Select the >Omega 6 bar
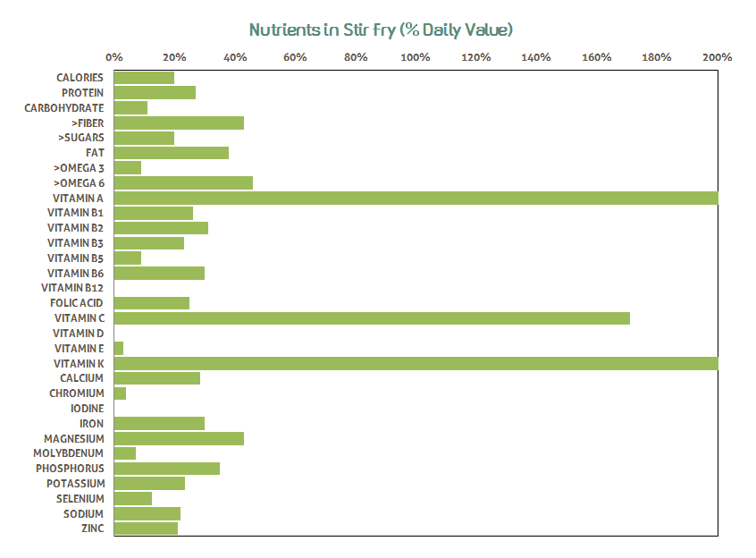 [183, 183]
